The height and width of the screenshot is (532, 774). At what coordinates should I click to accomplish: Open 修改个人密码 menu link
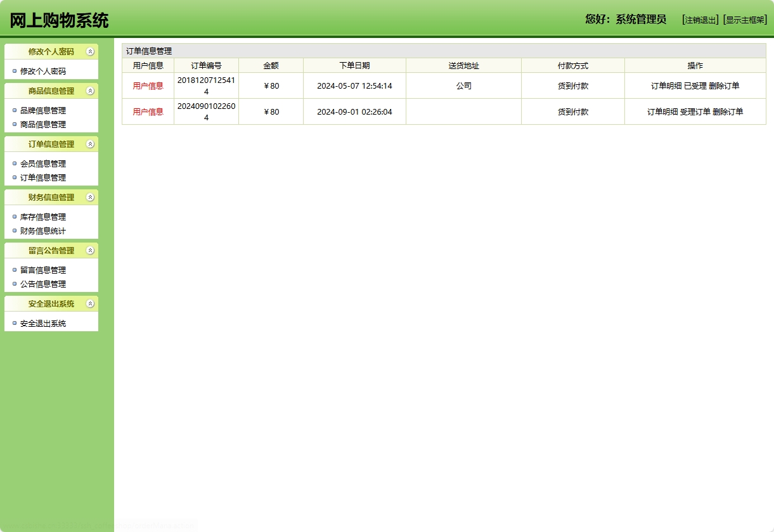coord(43,72)
